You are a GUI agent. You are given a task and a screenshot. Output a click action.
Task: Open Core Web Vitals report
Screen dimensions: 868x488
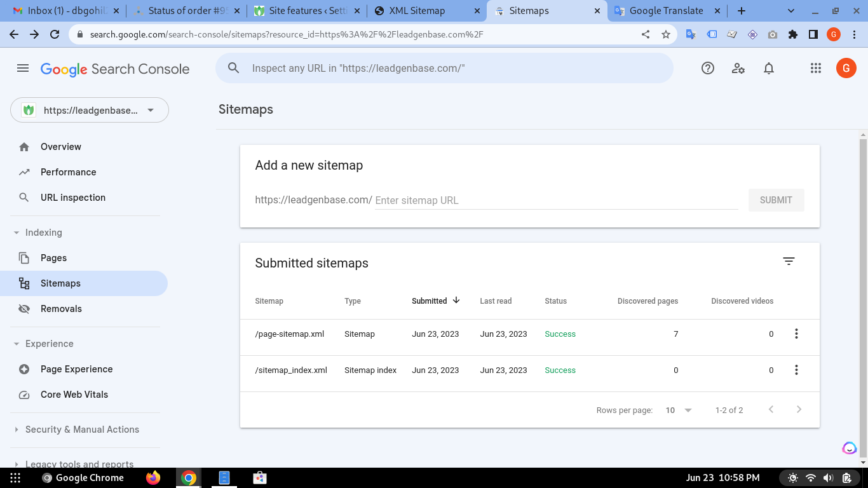pyautogui.click(x=84, y=395)
